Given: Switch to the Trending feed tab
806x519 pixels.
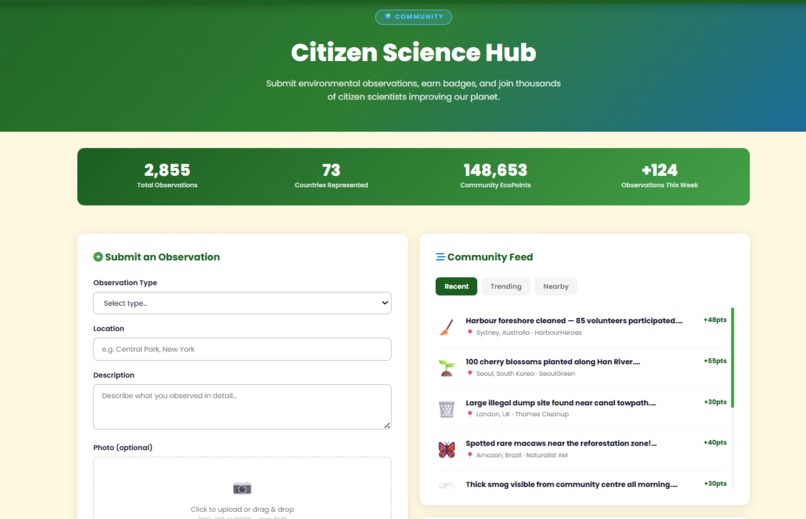Looking at the screenshot, I should click(506, 286).
